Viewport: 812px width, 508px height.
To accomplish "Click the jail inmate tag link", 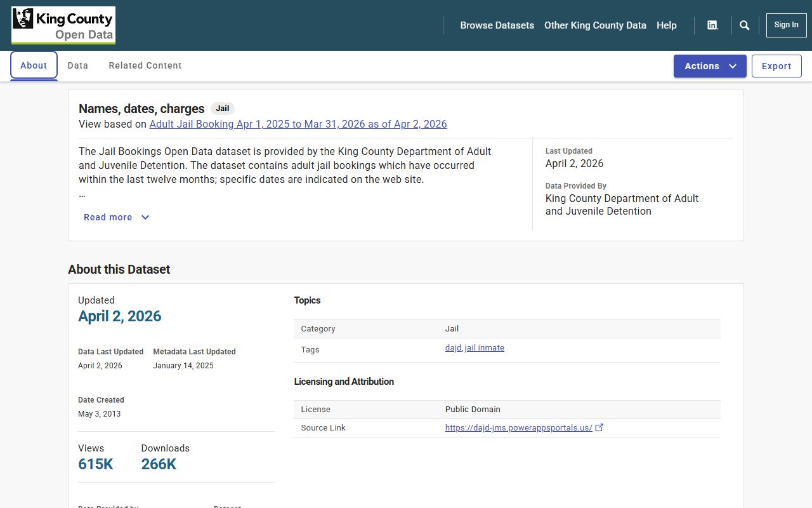I will pos(485,348).
